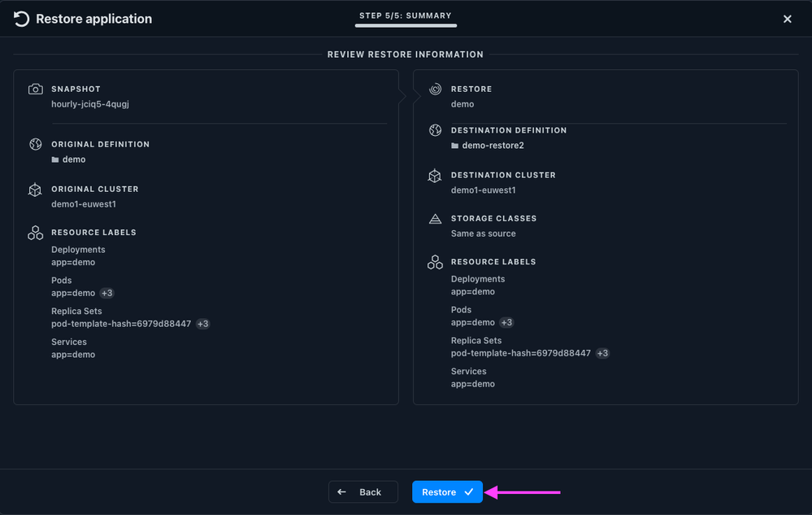Select the hourly-jciq5-4qugj snapshot name
The width and height of the screenshot is (812, 515).
coord(90,104)
